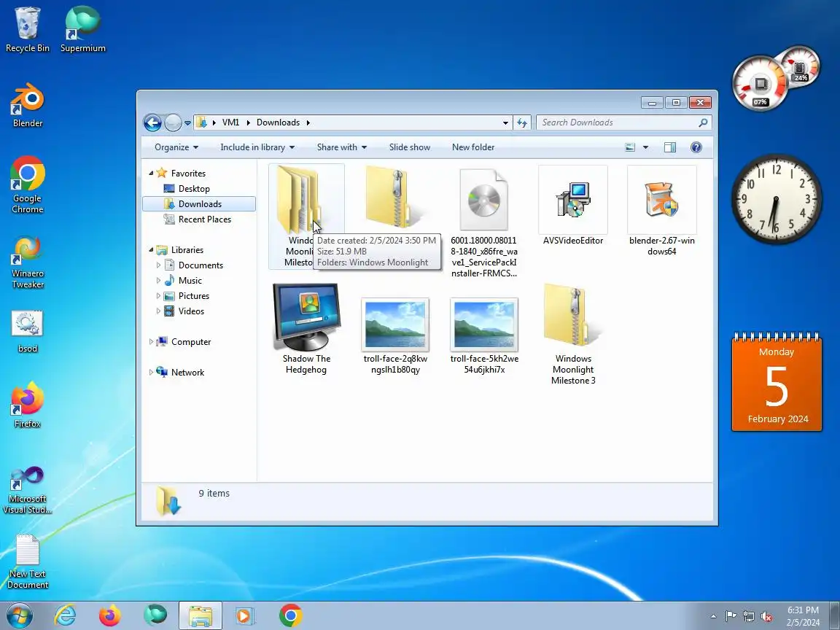The image size is (840, 630).
Task: Open the recent pages dropdown arrow
Action: point(187,122)
